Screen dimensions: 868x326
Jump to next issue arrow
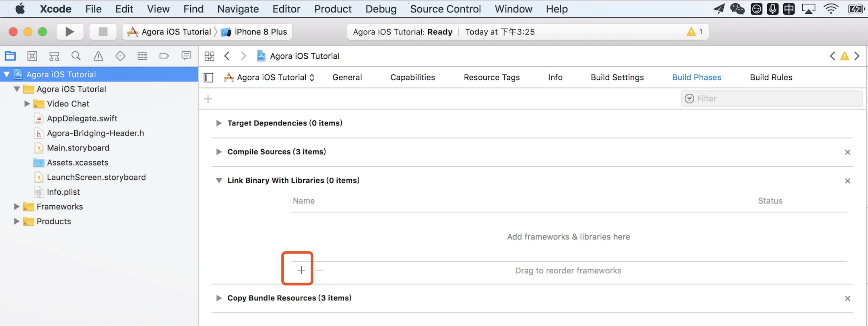pos(857,56)
